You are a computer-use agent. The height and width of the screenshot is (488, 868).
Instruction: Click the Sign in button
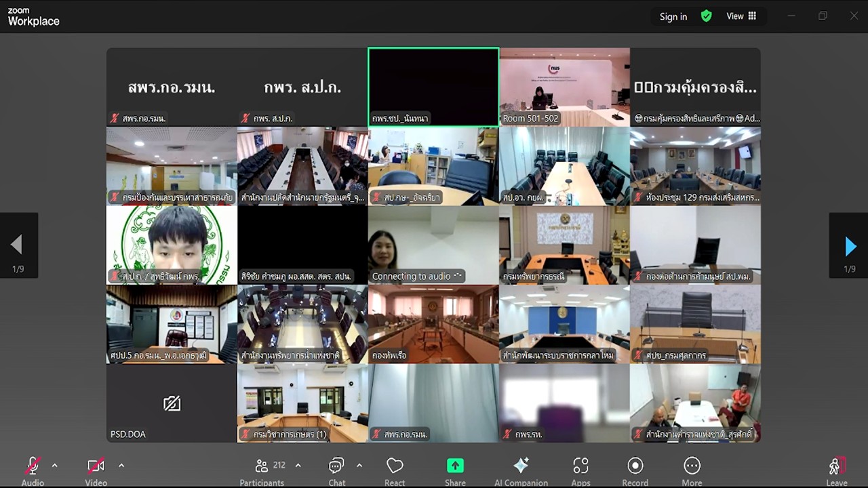[673, 17]
